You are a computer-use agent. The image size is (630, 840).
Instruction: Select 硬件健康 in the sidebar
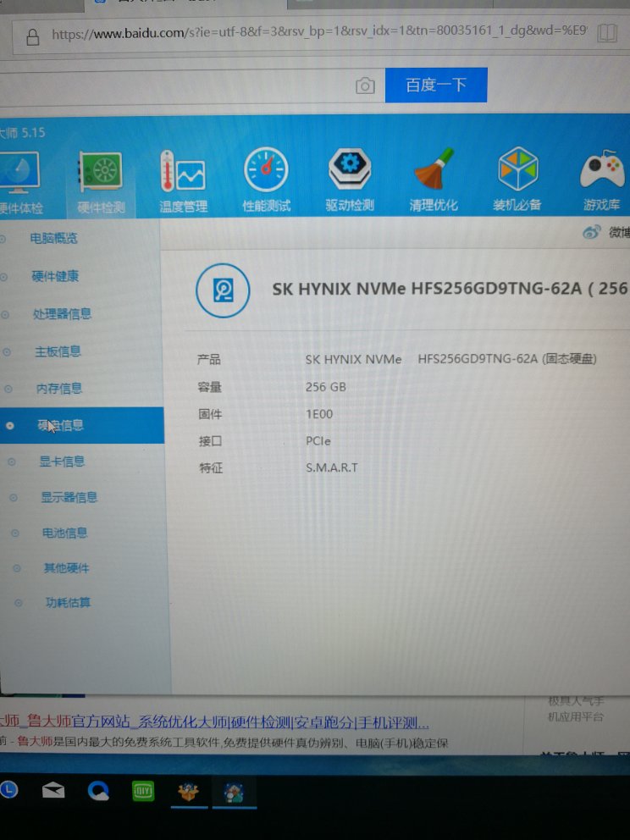coord(55,276)
